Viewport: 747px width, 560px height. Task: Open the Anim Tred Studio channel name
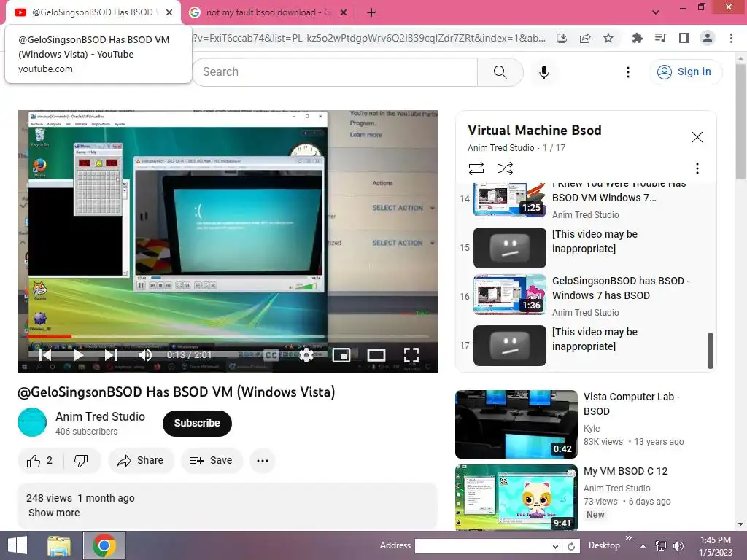coord(100,416)
